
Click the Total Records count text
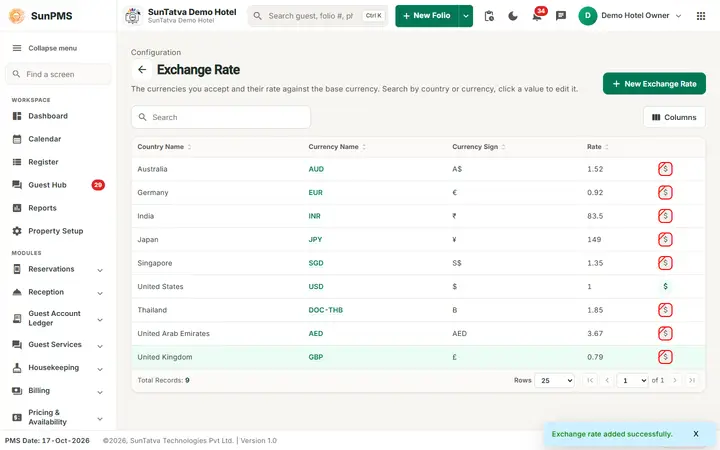click(x=163, y=380)
